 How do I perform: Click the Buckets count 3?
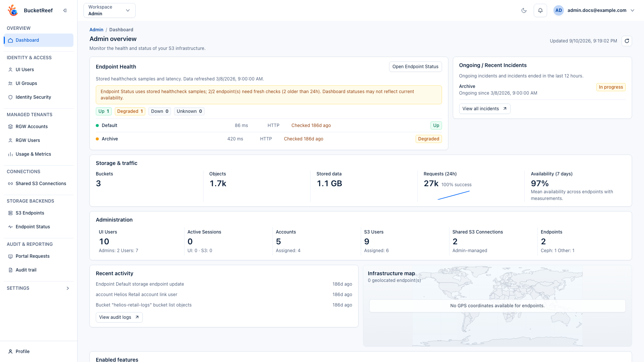click(98, 184)
